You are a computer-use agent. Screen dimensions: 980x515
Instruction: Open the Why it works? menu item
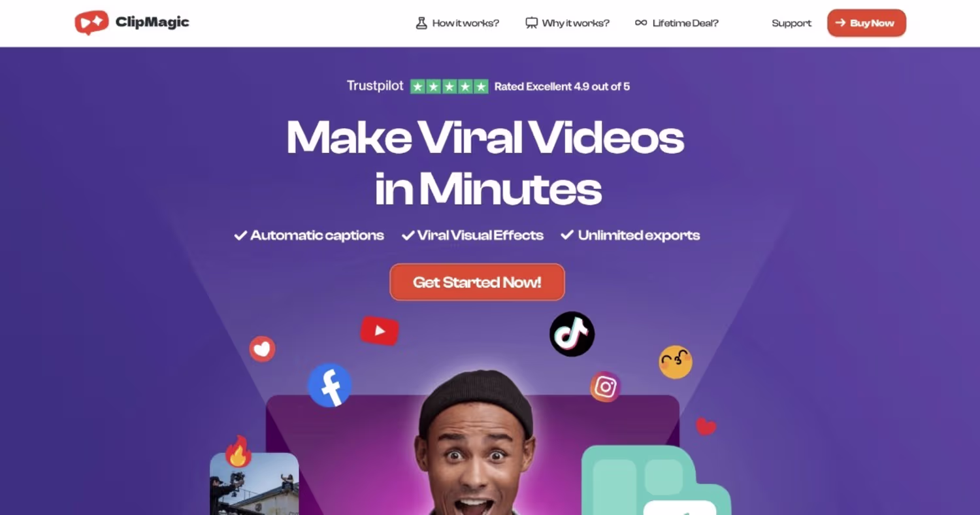pos(576,23)
